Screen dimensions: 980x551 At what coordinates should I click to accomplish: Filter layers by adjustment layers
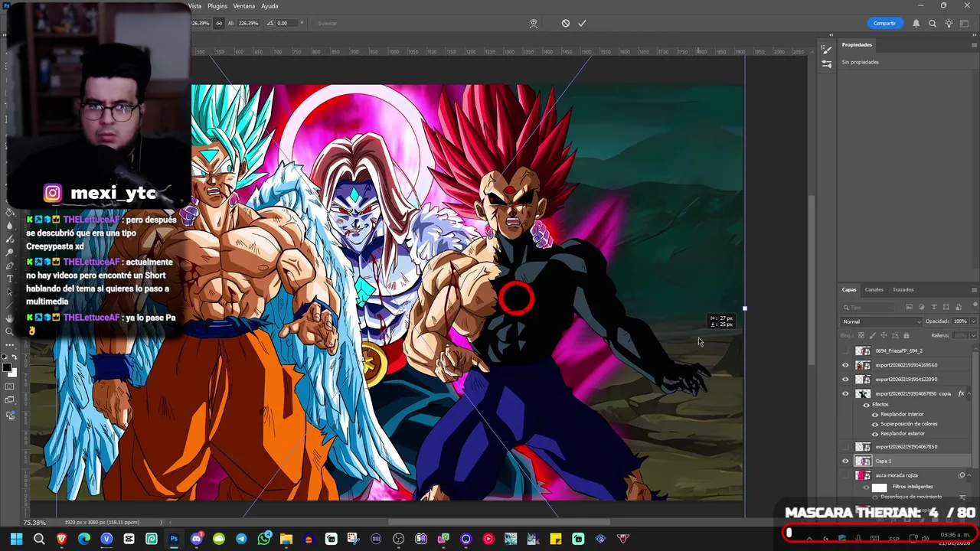click(921, 307)
